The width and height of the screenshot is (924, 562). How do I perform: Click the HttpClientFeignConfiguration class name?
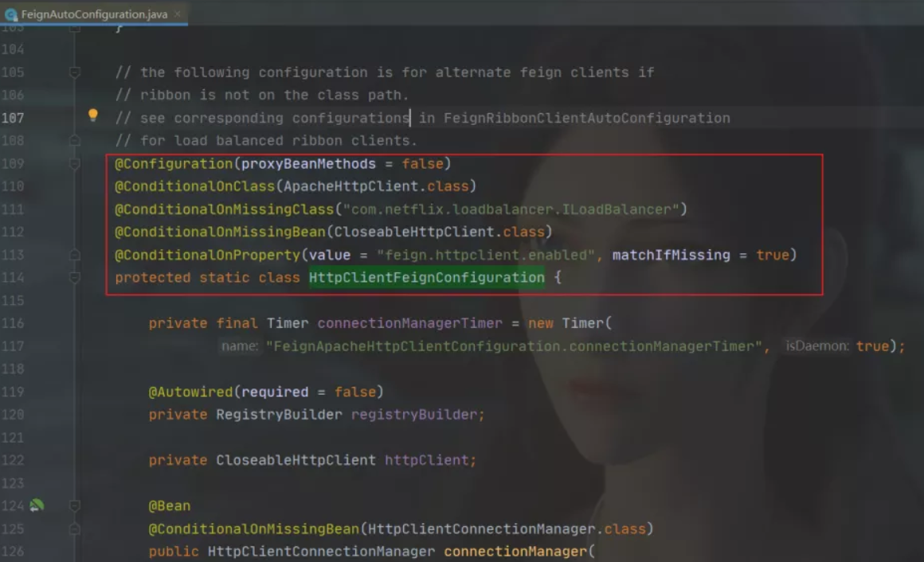427,278
